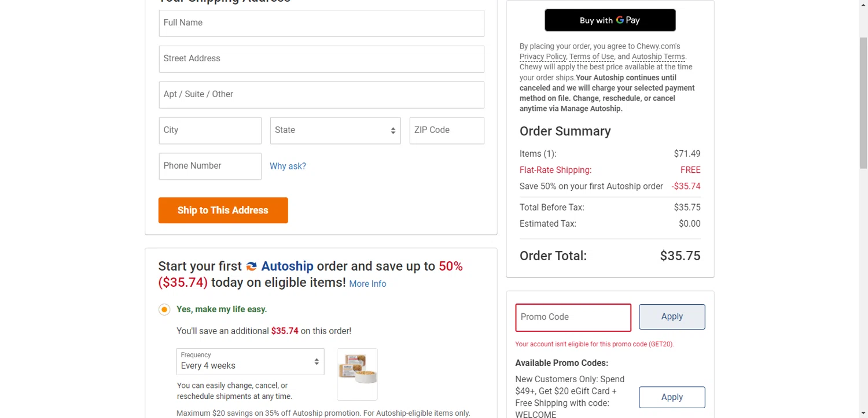Open the State dropdown
Image resolution: width=868 pixels, height=418 pixels.
(335, 131)
